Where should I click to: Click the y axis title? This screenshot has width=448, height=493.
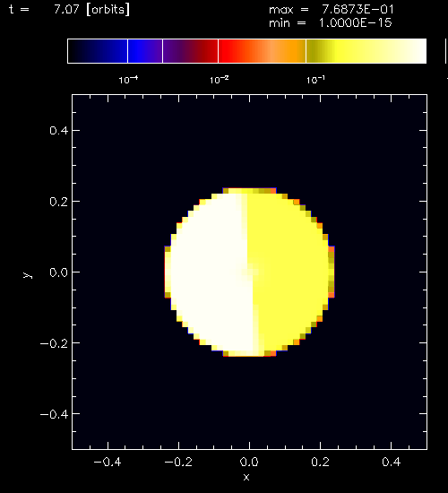(28, 275)
